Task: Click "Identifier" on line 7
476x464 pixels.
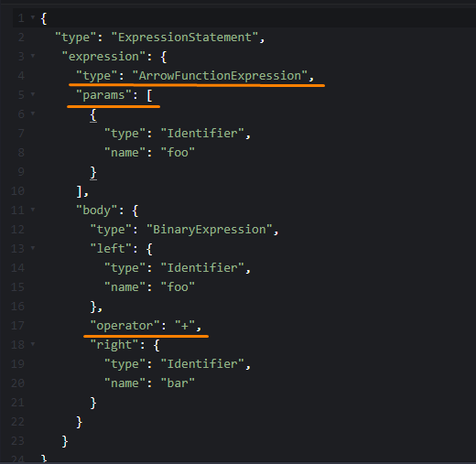Action: tap(202, 134)
